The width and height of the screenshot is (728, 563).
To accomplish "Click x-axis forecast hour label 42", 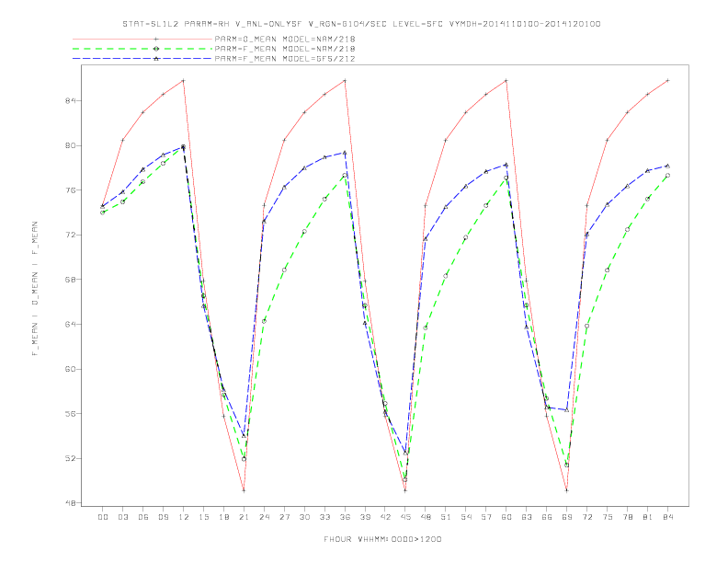I will click(x=385, y=517).
